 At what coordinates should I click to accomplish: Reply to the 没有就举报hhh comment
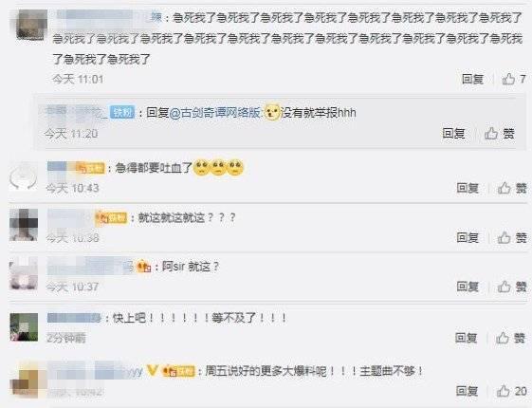point(453,134)
